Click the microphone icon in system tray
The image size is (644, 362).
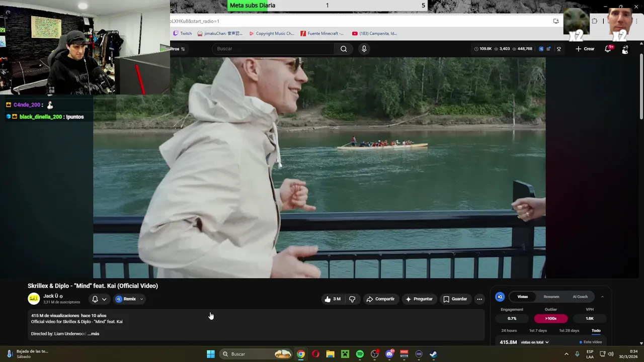tap(577, 354)
